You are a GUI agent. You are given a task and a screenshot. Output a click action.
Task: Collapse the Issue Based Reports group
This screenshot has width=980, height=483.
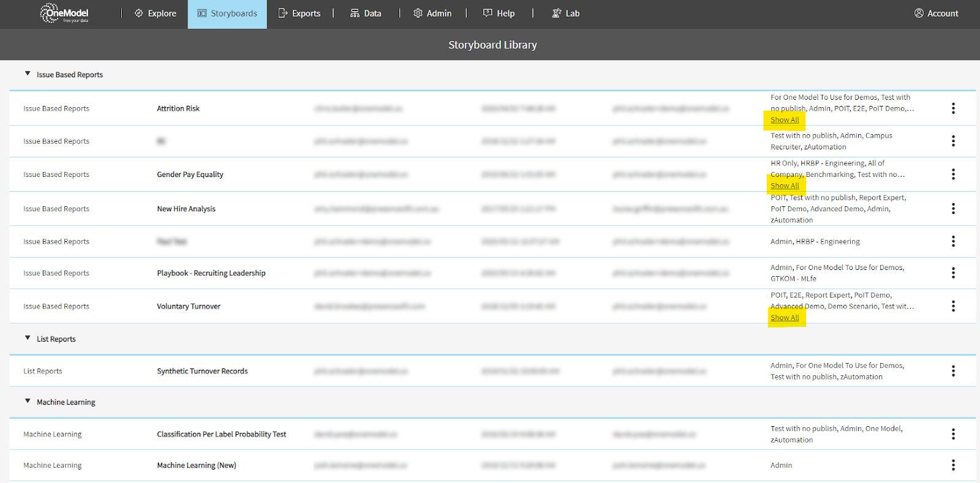coord(28,74)
